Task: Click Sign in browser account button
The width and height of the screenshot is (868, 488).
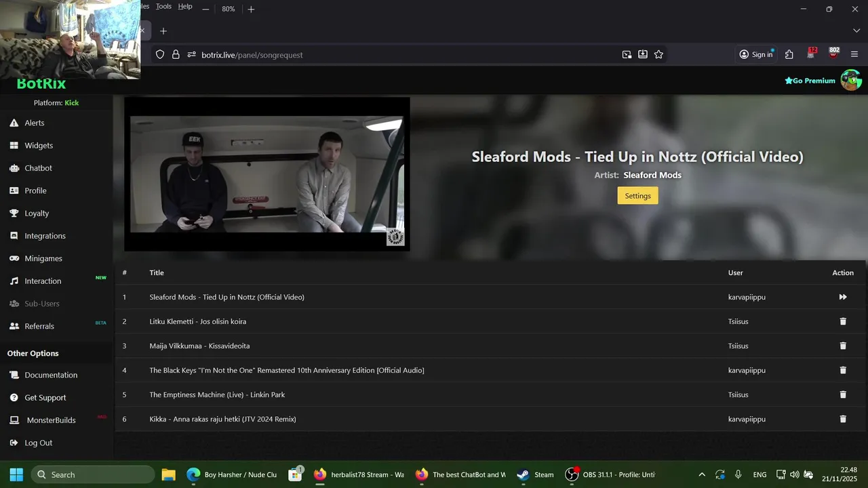Action: 756,54
